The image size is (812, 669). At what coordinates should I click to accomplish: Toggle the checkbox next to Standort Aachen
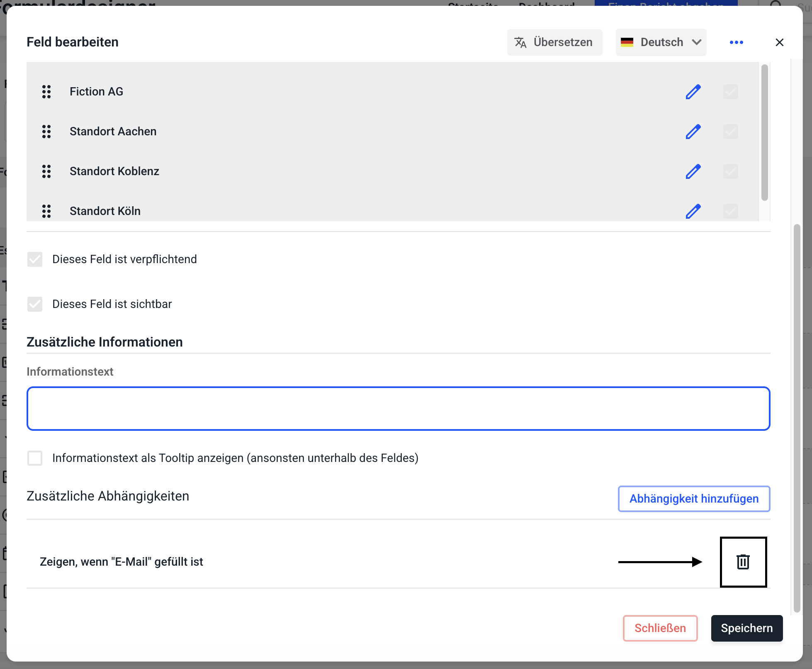(x=730, y=132)
